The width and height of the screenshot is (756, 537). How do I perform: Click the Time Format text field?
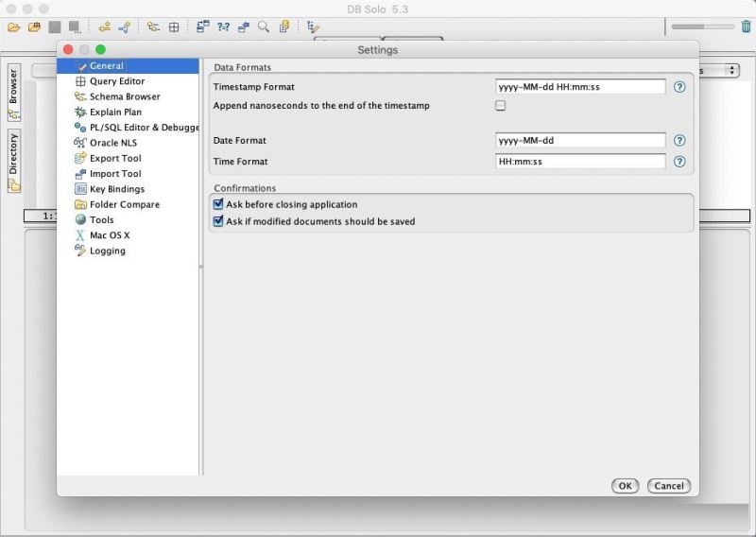[580, 162]
